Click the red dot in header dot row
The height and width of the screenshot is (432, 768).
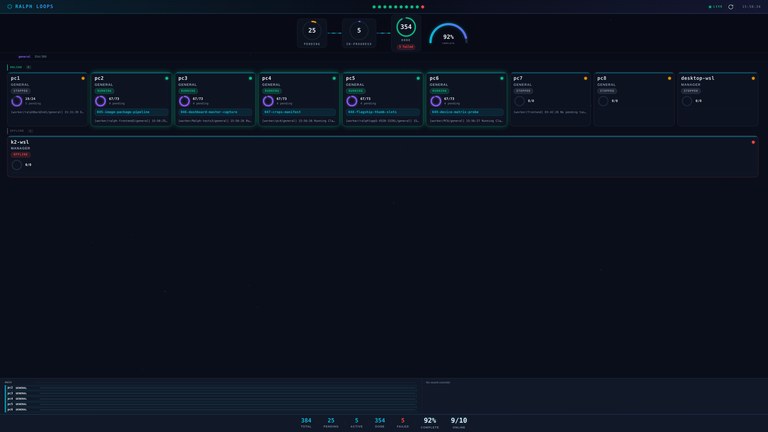coord(423,7)
